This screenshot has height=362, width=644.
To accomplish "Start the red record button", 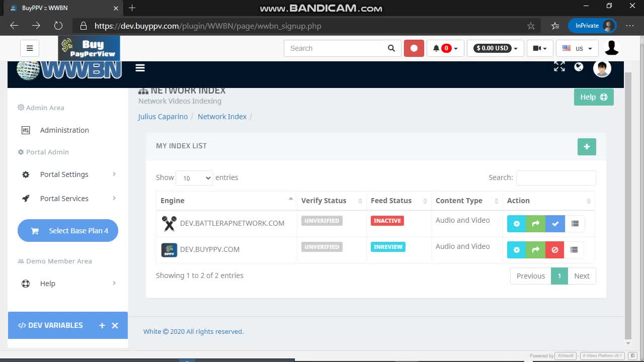I will (x=414, y=48).
